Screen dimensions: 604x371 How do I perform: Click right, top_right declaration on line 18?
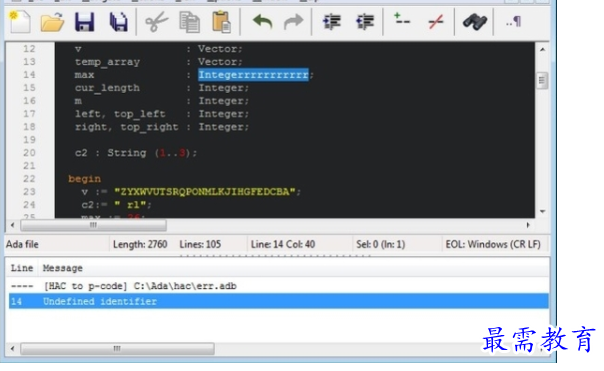click(162, 127)
